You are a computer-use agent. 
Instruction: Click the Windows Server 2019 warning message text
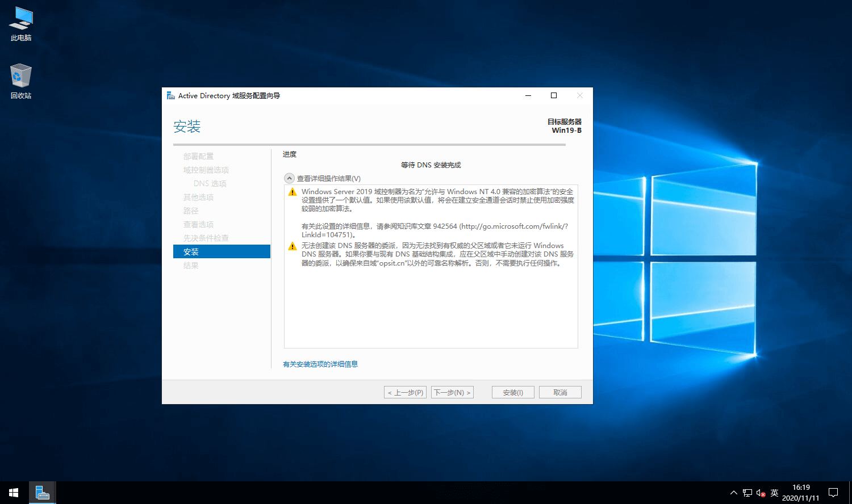[x=437, y=213]
